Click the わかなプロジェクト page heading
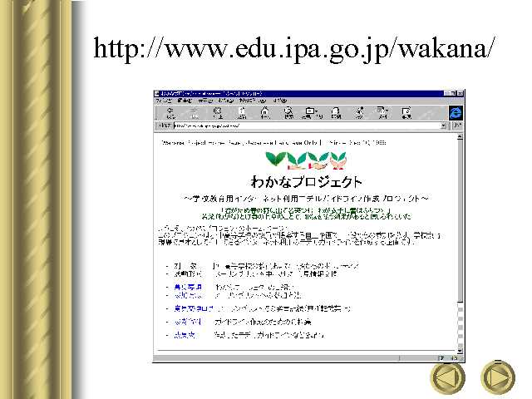The width and height of the screenshot is (532, 399). tap(307, 182)
